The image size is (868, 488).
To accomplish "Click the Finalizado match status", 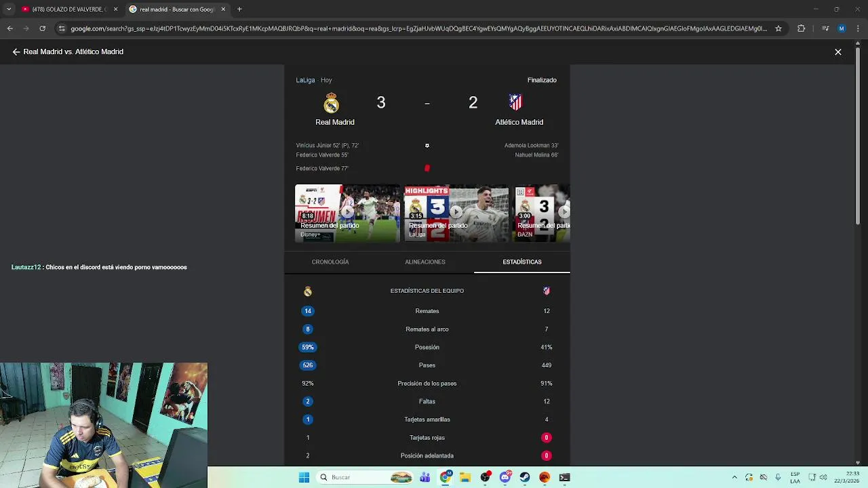I will click(x=542, y=80).
